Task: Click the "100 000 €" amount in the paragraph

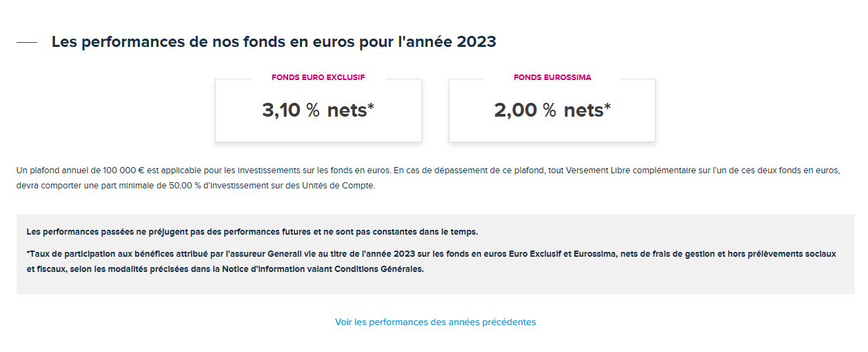Action: coord(123,170)
